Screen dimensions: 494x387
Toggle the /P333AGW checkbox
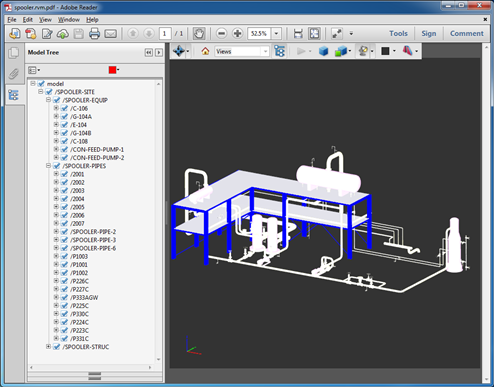pos(64,297)
